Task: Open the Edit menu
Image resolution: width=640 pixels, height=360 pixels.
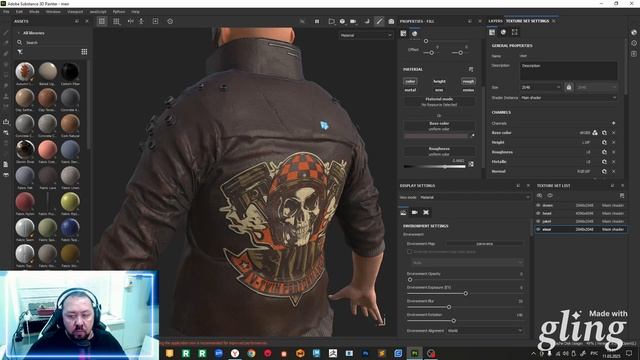Action: tap(19, 12)
